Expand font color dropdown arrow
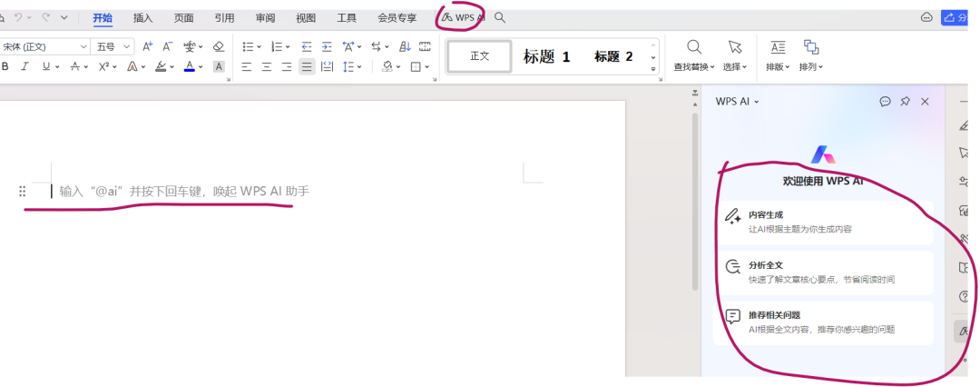The image size is (980, 387). click(x=201, y=66)
